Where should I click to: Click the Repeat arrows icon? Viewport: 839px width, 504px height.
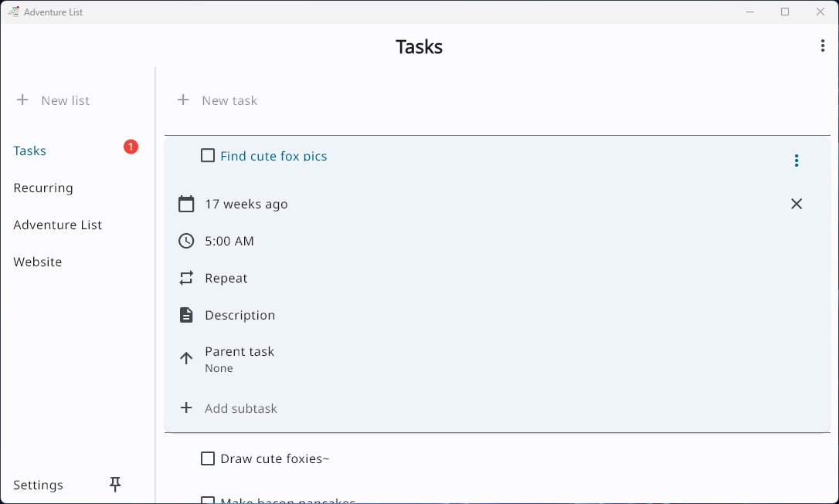186,278
